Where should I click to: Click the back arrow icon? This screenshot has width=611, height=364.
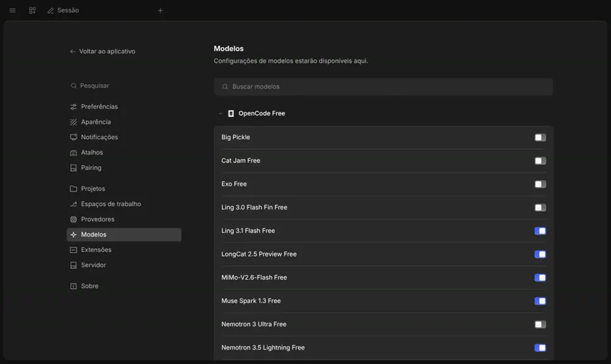tap(73, 51)
